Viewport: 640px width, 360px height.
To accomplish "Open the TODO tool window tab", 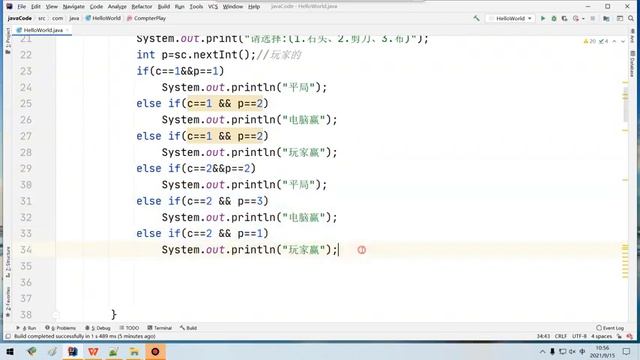I will coord(129,328).
